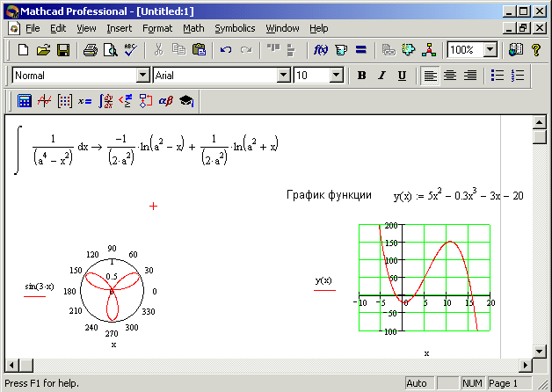This screenshot has height=392, width=552.
Task: Cut selection with the scissors icon
Action: (159, 50)
